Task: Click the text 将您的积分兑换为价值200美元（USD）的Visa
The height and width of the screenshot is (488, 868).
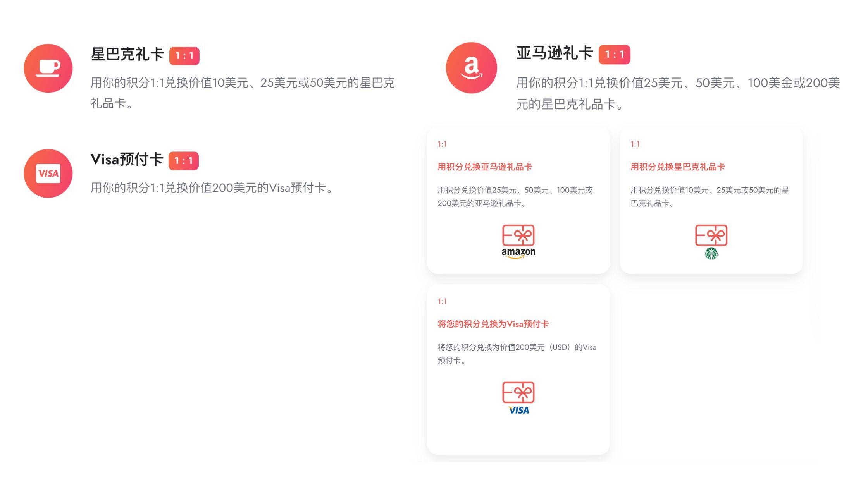Action: click(517, 347)
